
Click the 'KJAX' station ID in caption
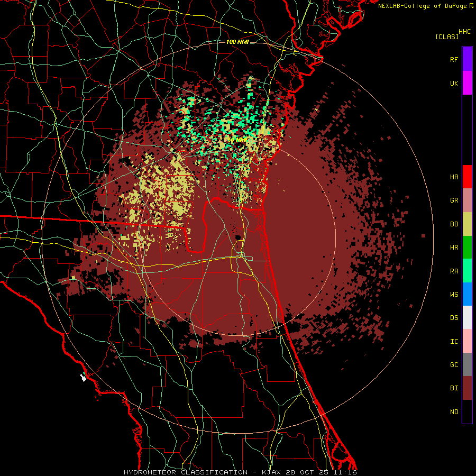(272, 472)
